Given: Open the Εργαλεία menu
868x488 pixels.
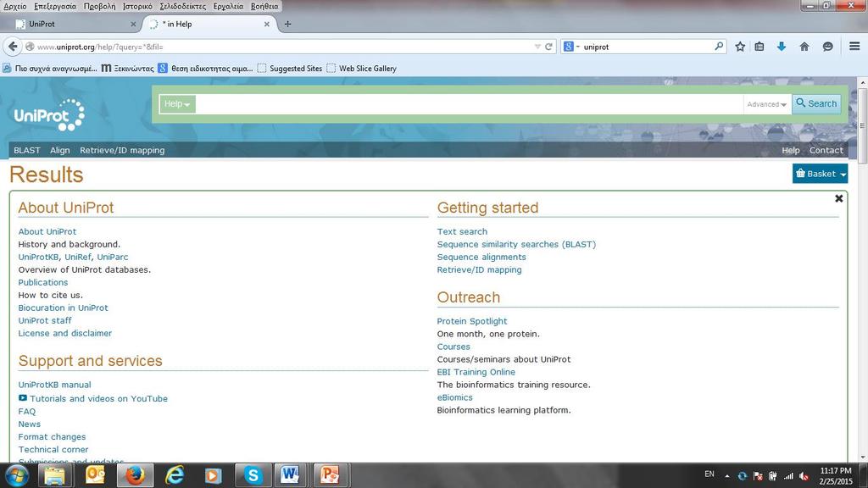Looking at the screenshot, I should click(228, 6).
